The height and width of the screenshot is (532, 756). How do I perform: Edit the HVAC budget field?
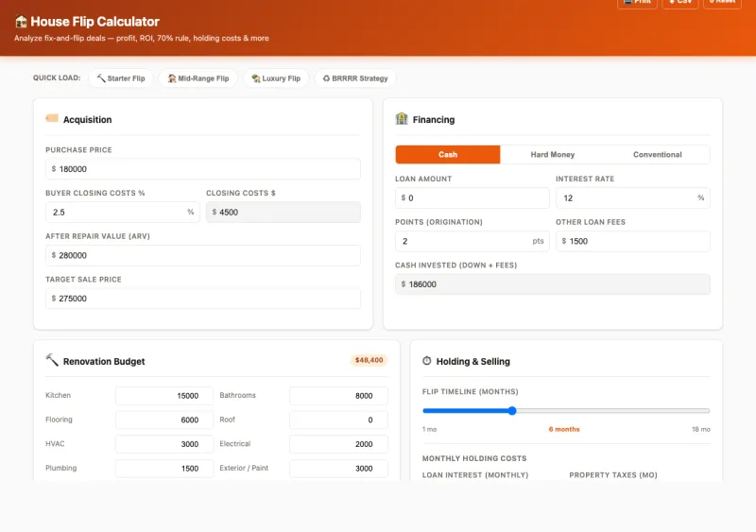click(x=164, y=444)
